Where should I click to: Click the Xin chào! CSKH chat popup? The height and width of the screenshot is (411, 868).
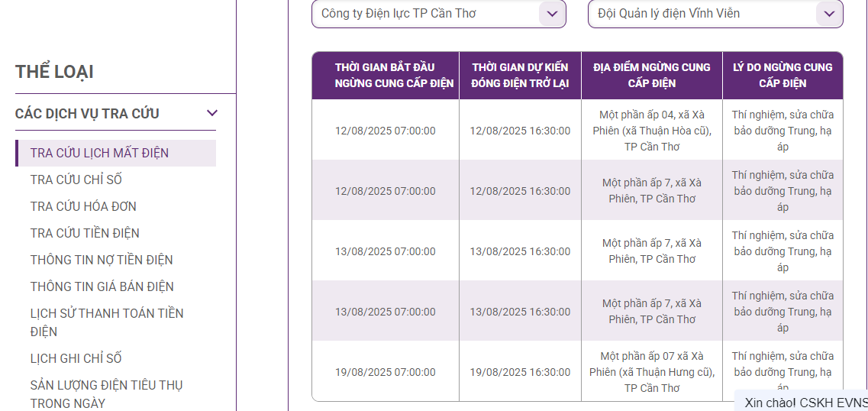click(x=801, y=402)
